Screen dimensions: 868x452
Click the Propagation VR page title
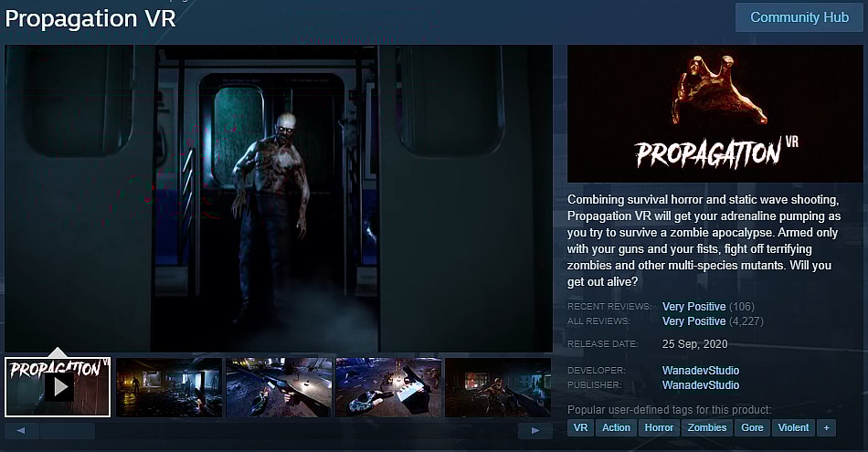(x=90, y=19)
